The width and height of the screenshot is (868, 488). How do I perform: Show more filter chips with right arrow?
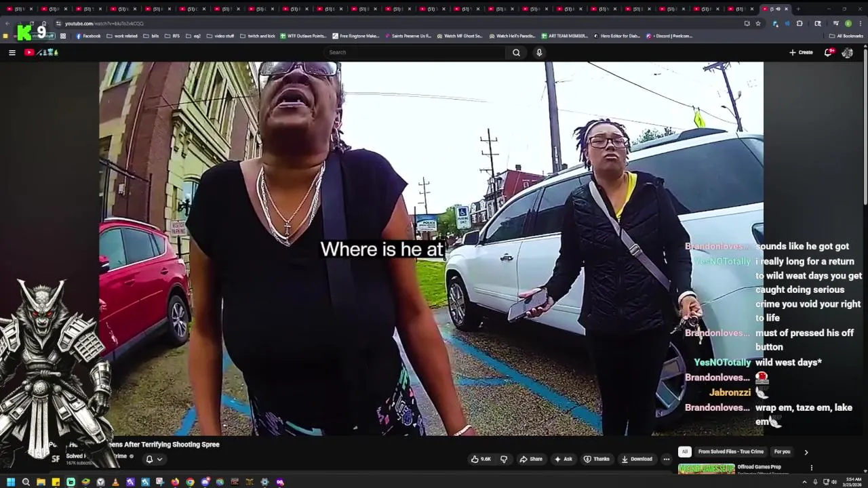point(806,452)
